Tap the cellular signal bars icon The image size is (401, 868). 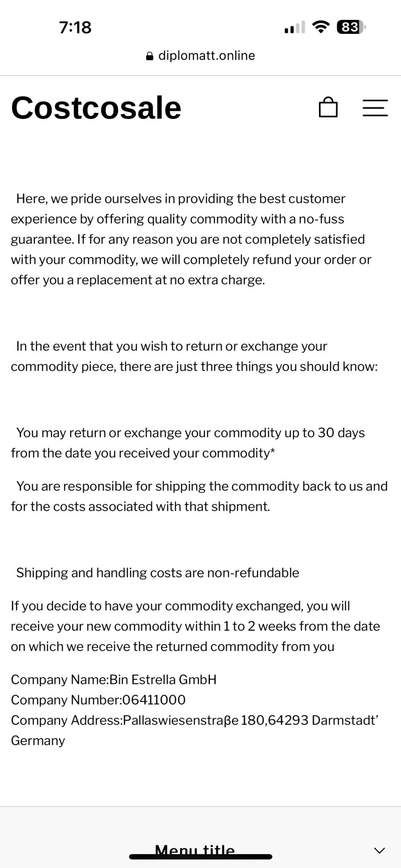pyautogui.click(x=295, y=27)
